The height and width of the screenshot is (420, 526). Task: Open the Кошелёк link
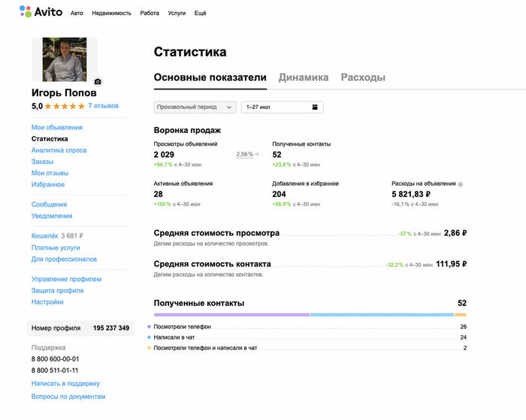[45, 236]
